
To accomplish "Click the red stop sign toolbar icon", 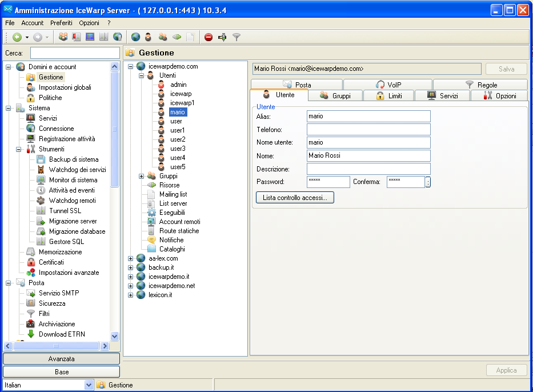I will 209,37.
